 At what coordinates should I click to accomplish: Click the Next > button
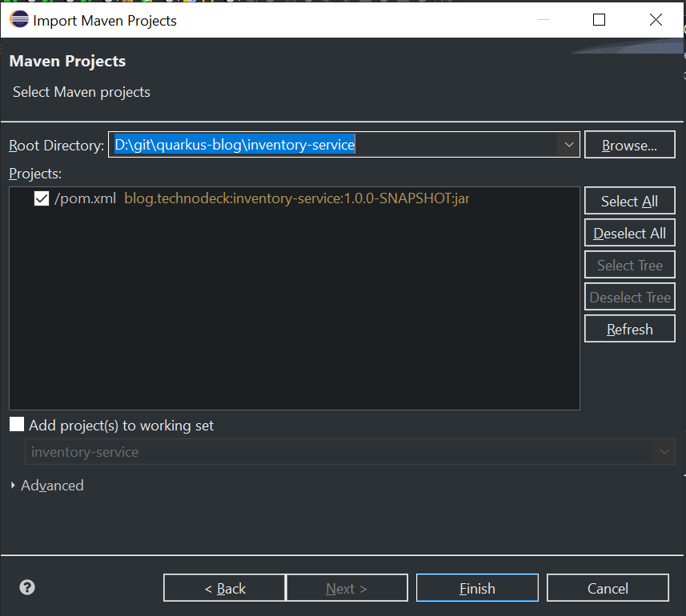click(347, 588)
